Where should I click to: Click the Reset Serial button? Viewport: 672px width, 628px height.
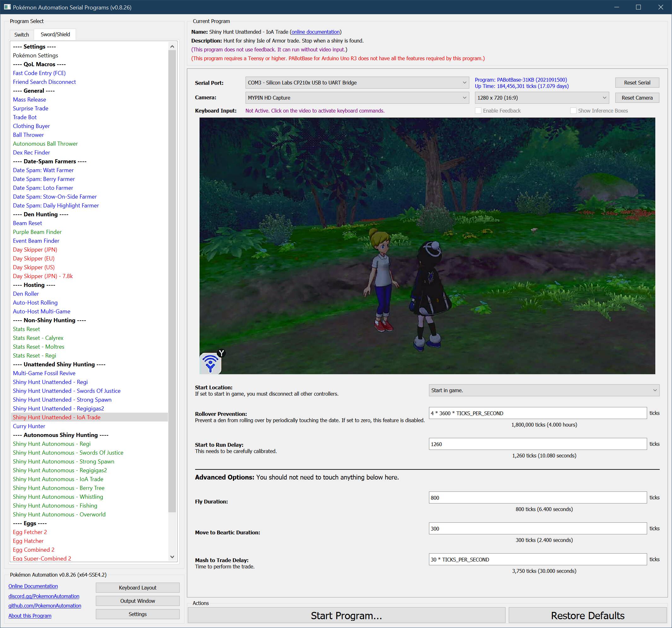(x=636, y=83)
